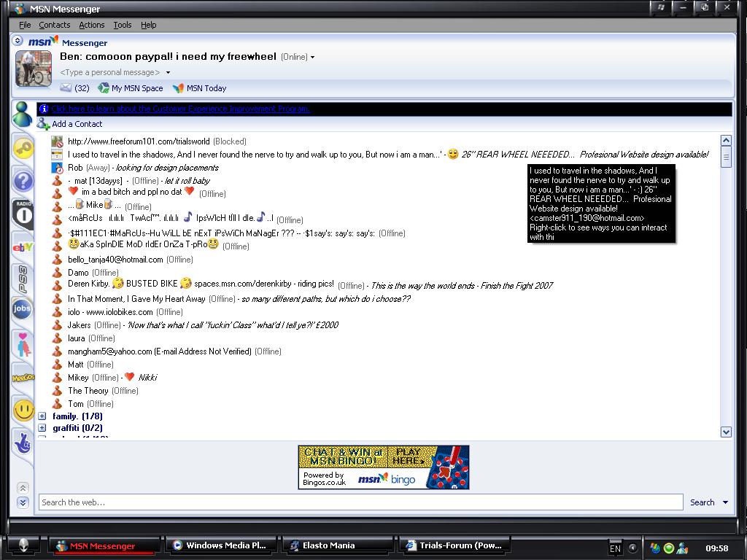
Task: Collapse the header with the round arrow button
Action: [x=18, y=41]
